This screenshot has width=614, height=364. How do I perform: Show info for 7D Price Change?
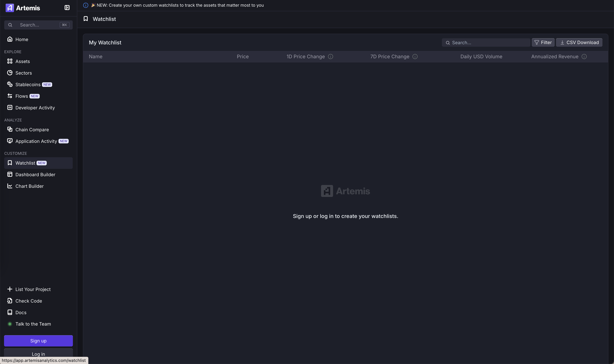point(415,57)
